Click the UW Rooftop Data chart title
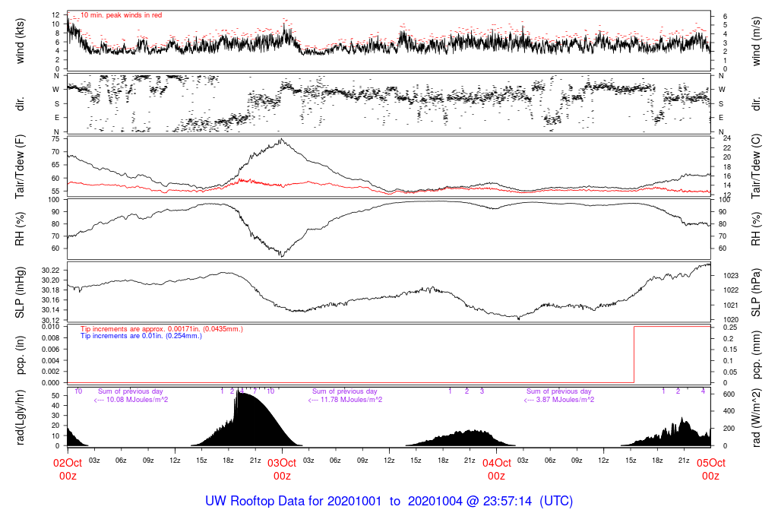This screenshot has height=532, width=778. 389,502
